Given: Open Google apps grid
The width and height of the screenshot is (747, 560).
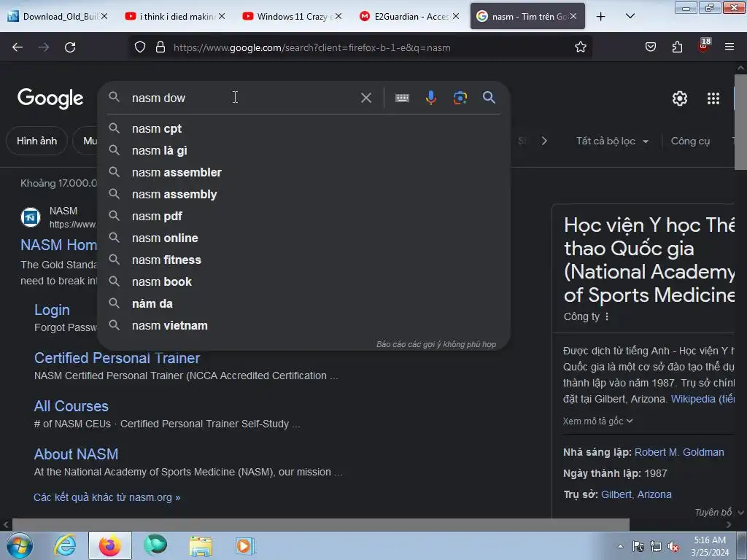Looking at the screenshot, I should [x=713, y=98].
